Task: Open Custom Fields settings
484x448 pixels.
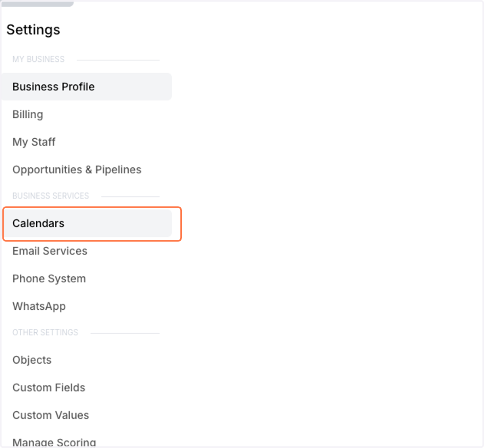Action: 49,388
